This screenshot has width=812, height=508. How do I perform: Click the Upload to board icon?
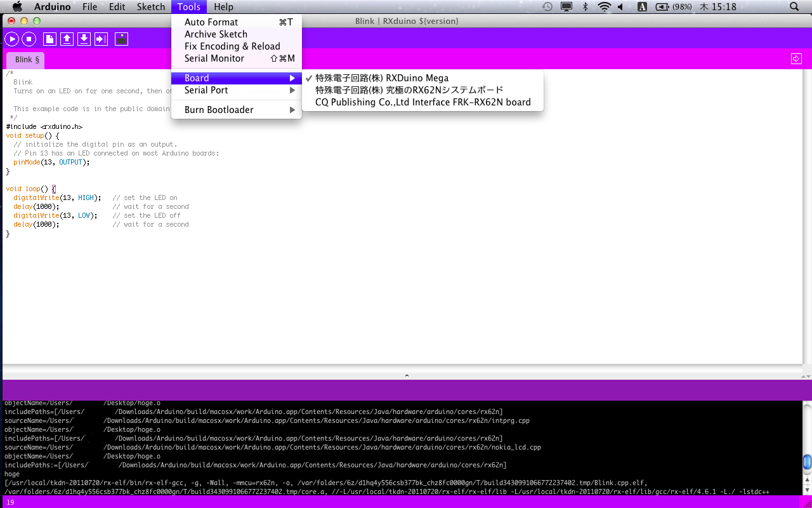[x=101, y=39]
